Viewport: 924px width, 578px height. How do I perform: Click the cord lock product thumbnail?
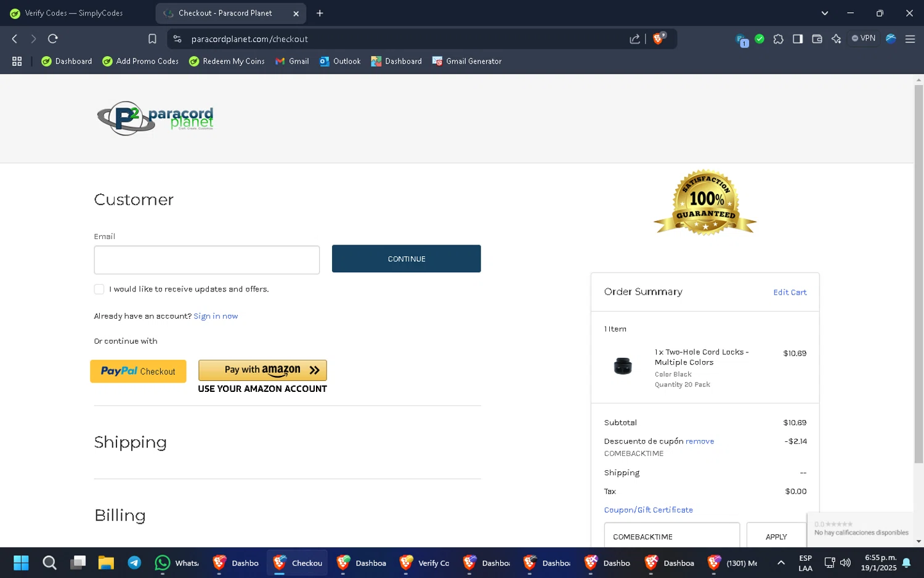(x=623, y=366)
